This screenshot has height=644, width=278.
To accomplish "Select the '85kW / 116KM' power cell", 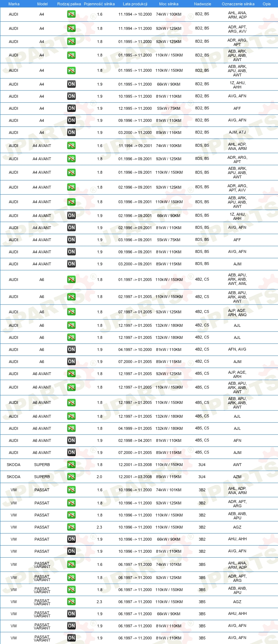I will click(169, 132).
